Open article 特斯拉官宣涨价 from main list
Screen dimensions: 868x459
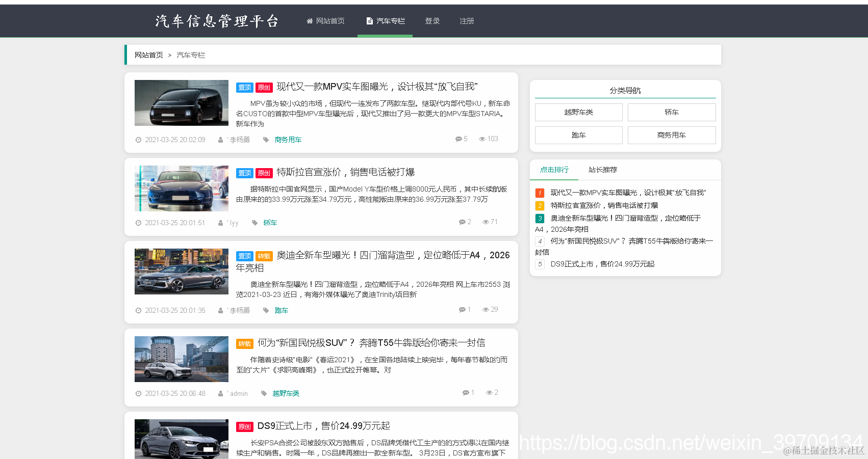click(x=346, y=172)
